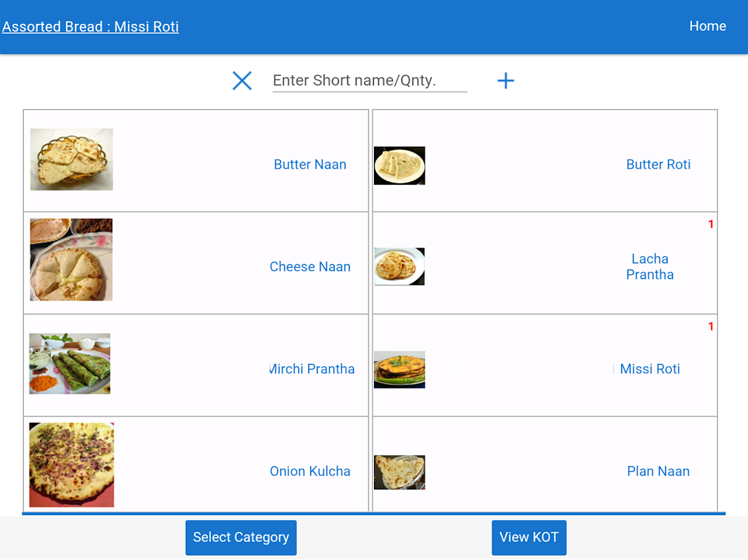Select the Onion Kulcha picture
This screenshot has width=748, height=560.
(x=71, y=465)
